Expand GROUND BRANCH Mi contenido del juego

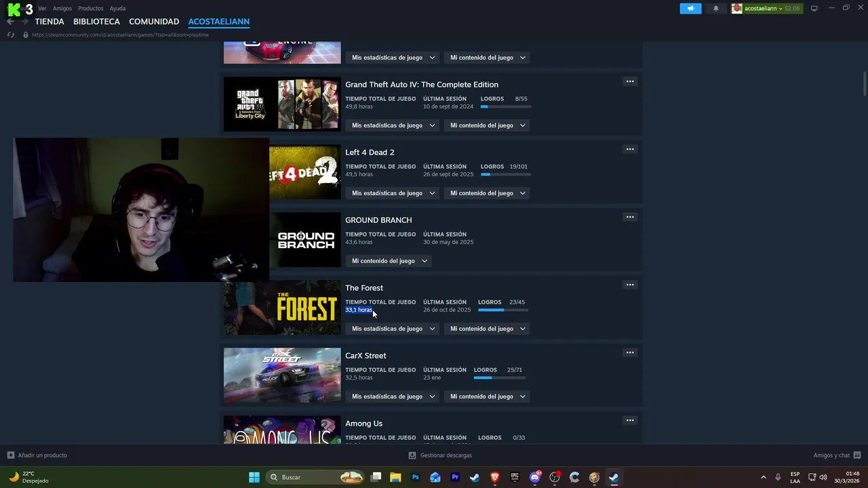point(389,261)
